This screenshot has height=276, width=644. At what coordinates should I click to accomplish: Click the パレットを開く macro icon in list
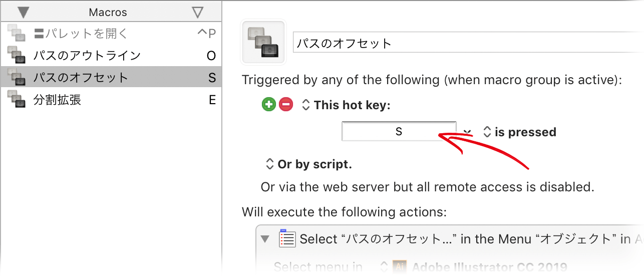pyautogui.click(x=17, y=33)
